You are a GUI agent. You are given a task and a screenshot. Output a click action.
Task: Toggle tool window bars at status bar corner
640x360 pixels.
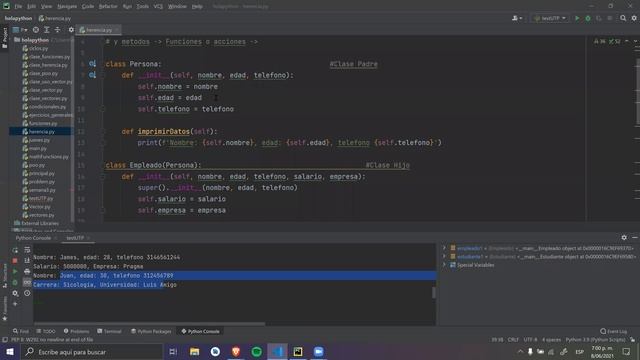pyautogui.click(x=5, y=340)
